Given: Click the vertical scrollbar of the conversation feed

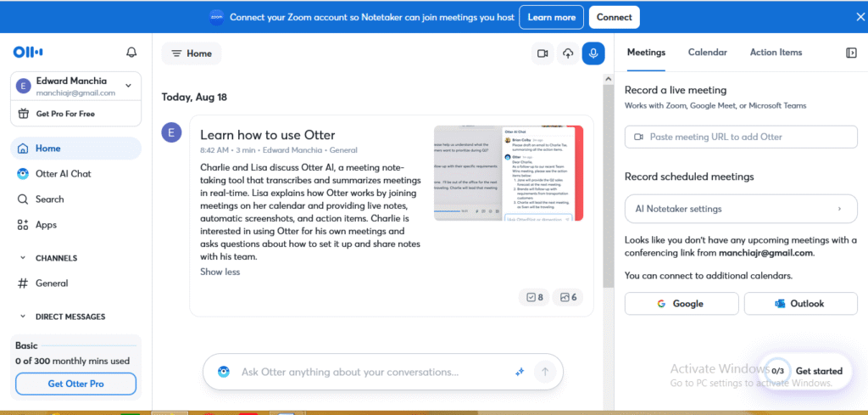Looking at the screenshot, I should click(608, 186).
